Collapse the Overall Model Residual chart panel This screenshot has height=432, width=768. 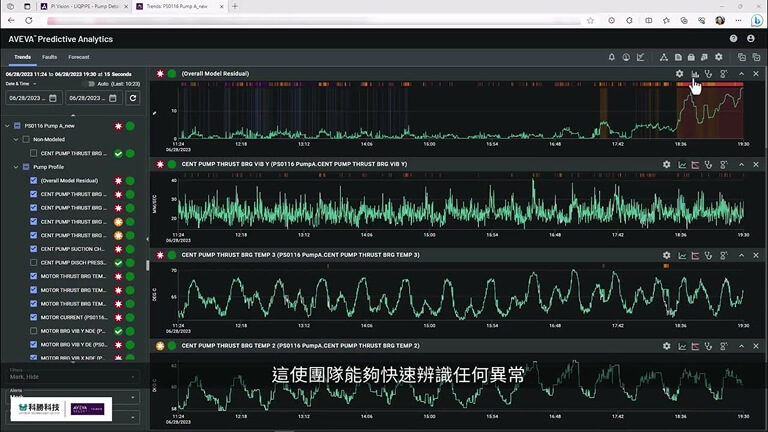[742, 73]
